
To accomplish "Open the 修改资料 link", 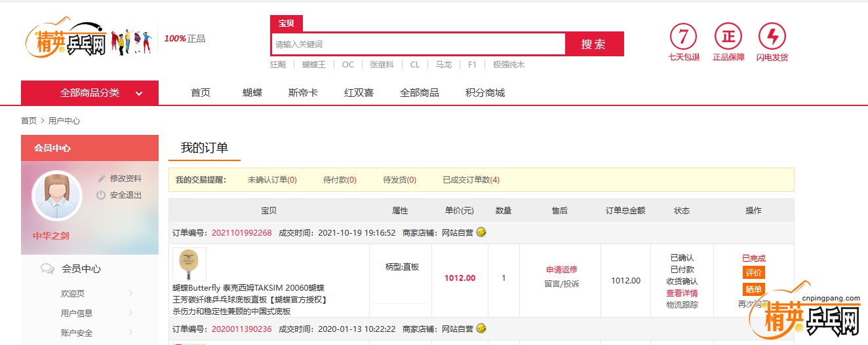I will click(x=126, y=179).
